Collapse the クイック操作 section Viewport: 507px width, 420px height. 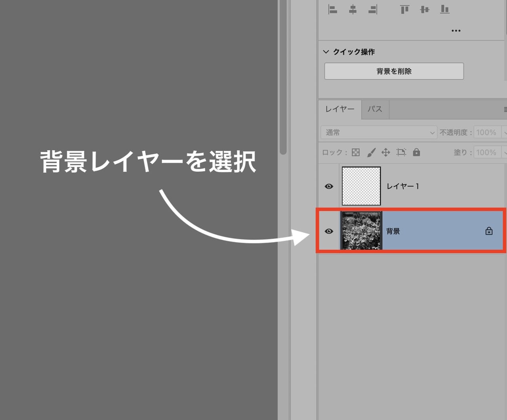click(326, 52)
